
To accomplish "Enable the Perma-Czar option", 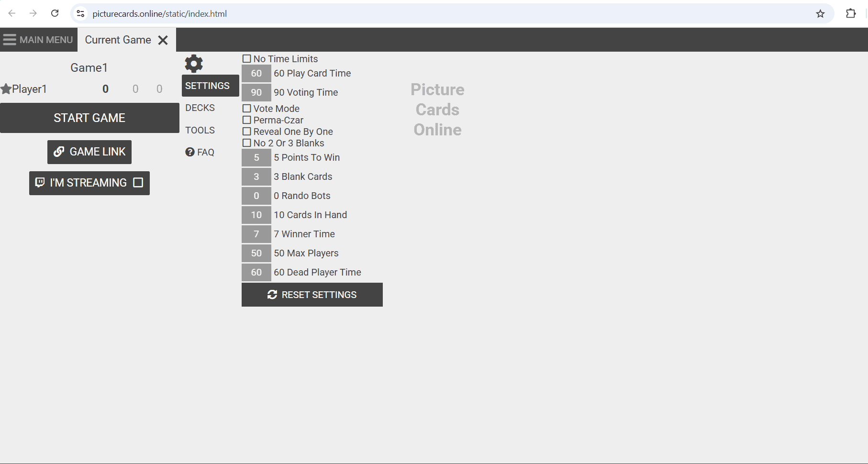I will [x=247, y=120].
